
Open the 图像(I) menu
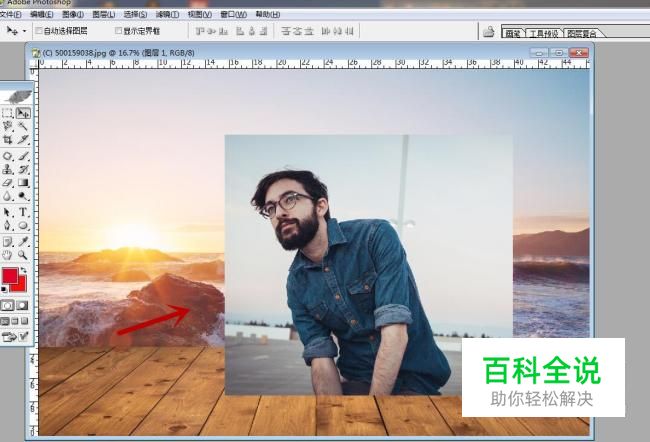click(x=73, y=15)
